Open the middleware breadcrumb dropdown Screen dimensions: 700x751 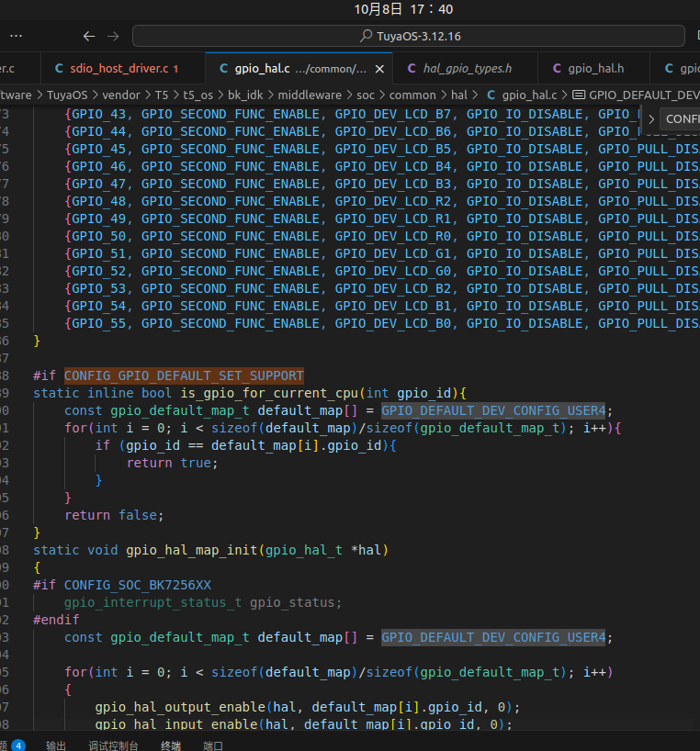[310, 95]
